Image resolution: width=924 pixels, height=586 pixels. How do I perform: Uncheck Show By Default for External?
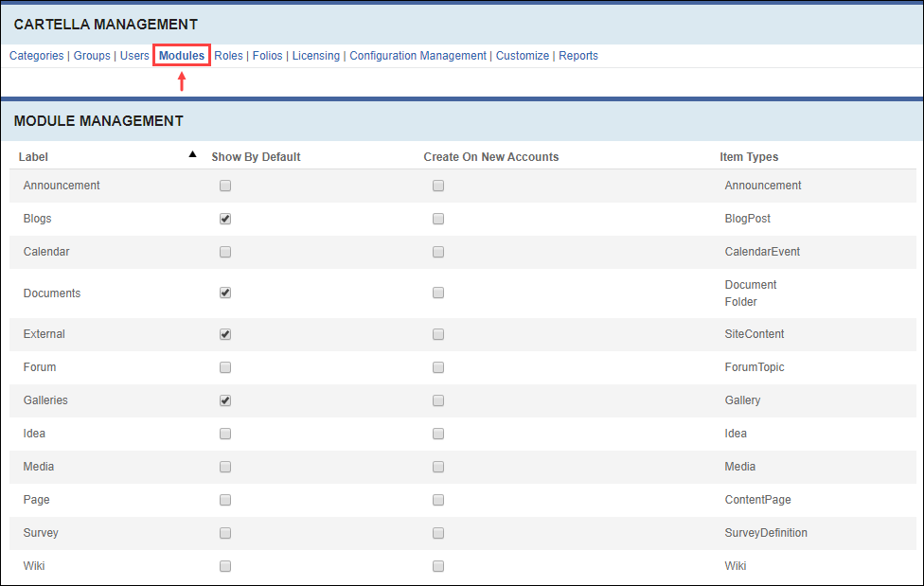(225, 334)
